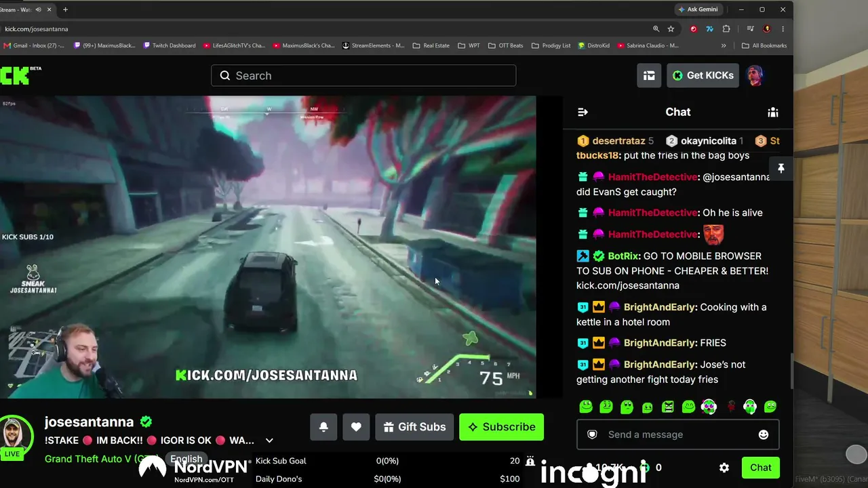
Task: Send message with green Chat button
Action: (x=760, y=468)
